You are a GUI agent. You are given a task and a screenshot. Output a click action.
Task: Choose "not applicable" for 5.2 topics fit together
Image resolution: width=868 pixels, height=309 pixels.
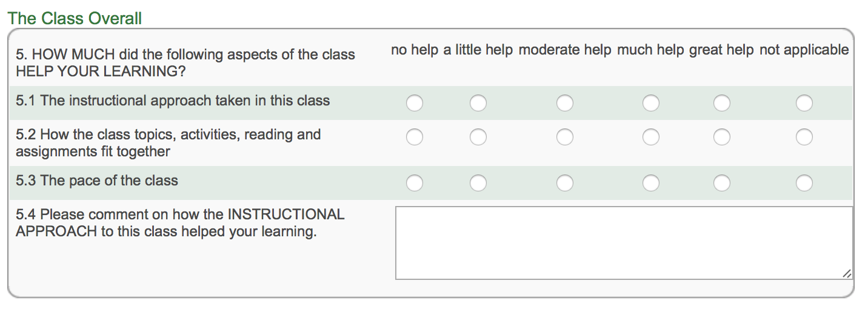coord(804,138)
